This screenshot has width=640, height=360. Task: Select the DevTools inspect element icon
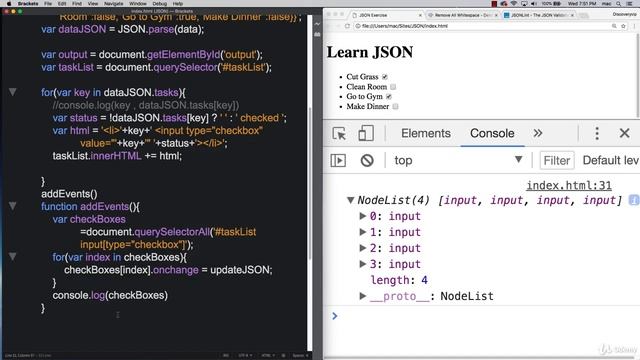(339, 133)
